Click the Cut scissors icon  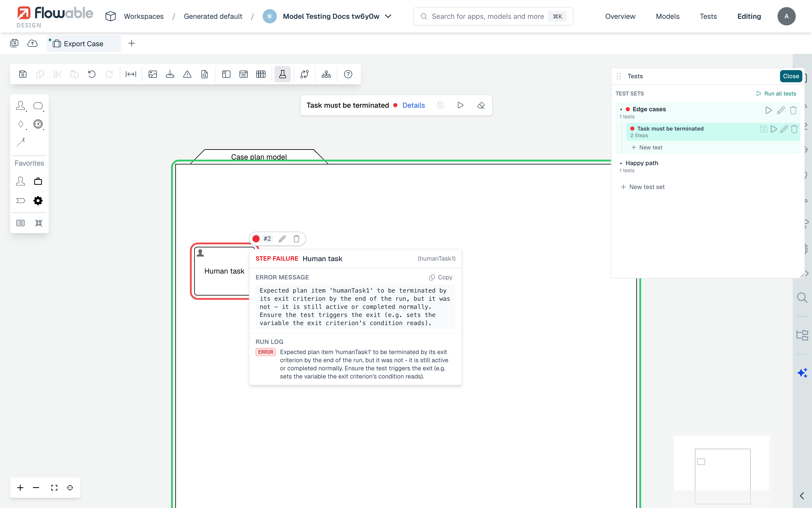[57, 74]
